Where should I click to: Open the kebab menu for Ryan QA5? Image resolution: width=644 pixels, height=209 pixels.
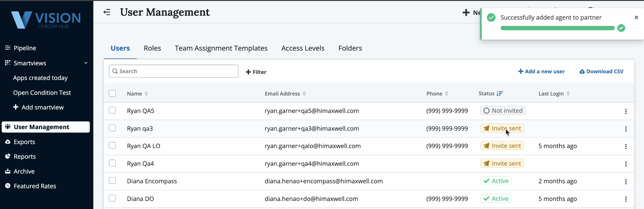[626, 111]
